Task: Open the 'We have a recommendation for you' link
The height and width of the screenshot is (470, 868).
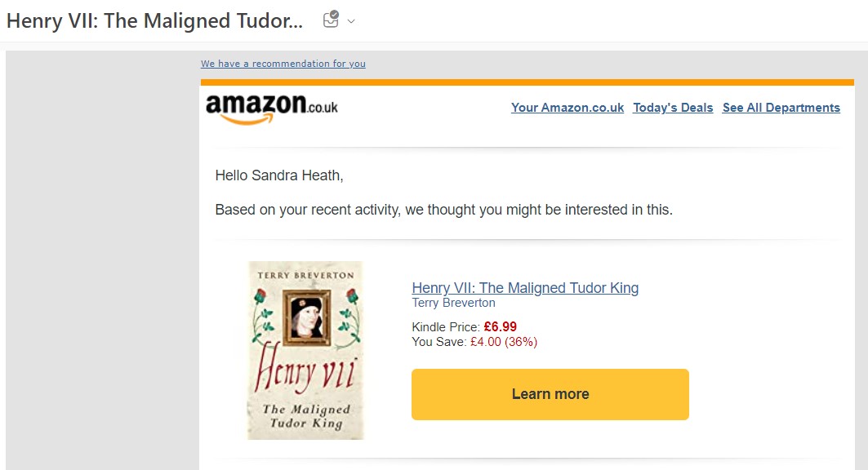Action: pyautogui.click(x=283, y=64)
